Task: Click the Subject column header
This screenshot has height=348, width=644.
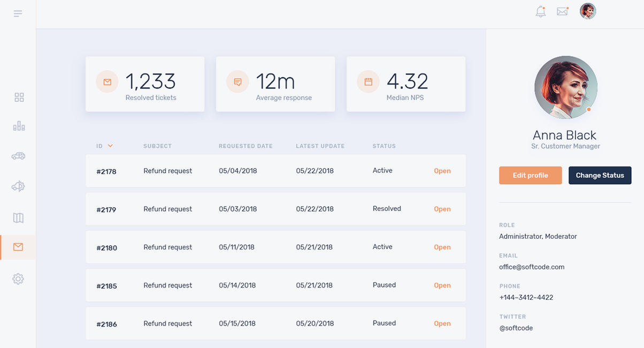Action: 157,146
